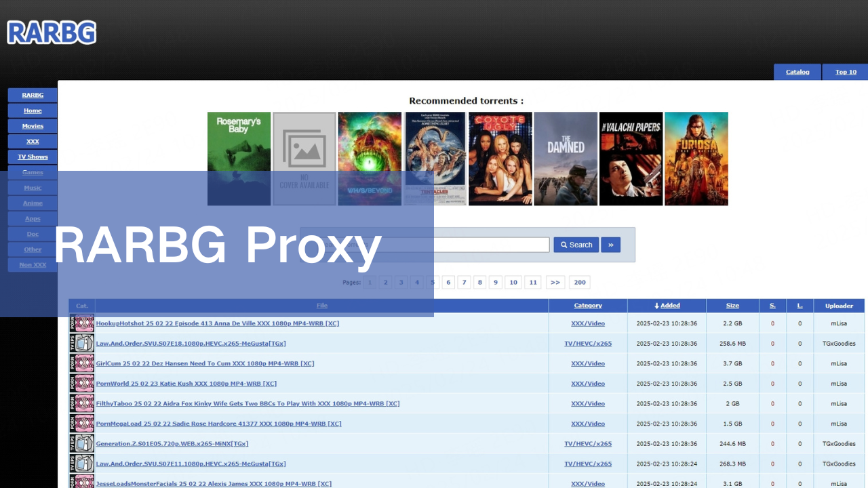The height and width of the screenshot is (488, 868).
Task: Open the 'No cover available' recommended torrent
Action: coord(304,159)
